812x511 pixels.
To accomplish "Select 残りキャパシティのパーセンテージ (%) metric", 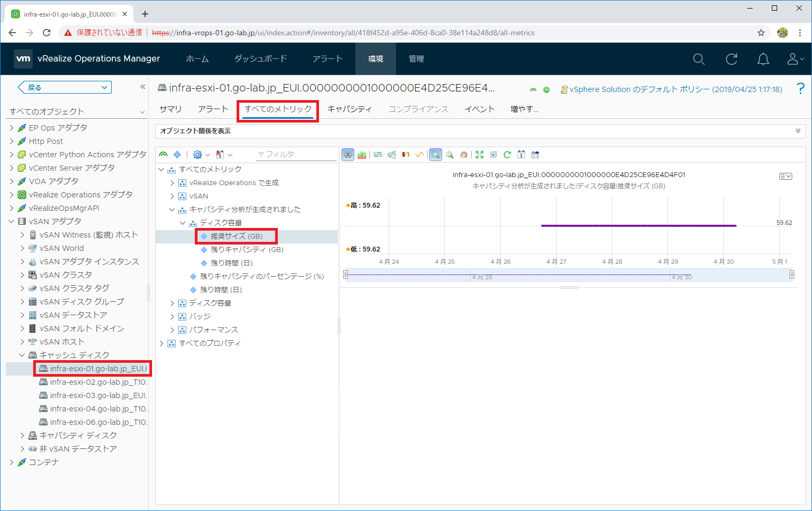I will [262, 277].
